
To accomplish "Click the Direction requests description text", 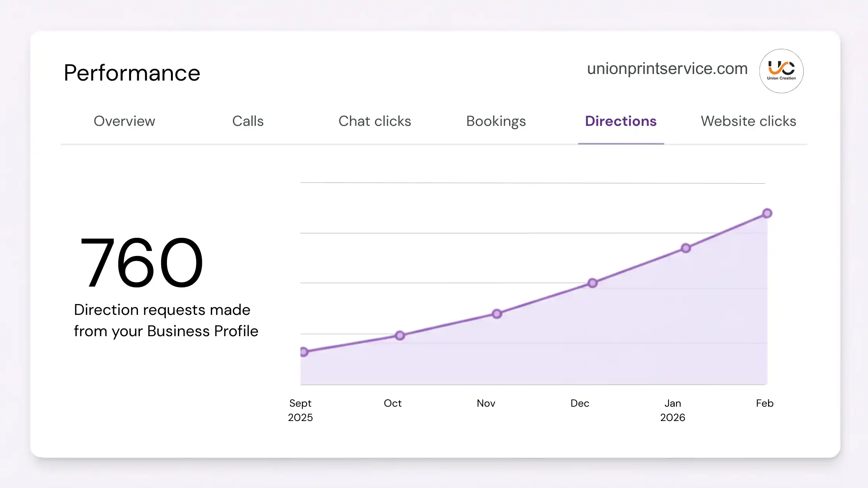I will click(x=166, y=320).
